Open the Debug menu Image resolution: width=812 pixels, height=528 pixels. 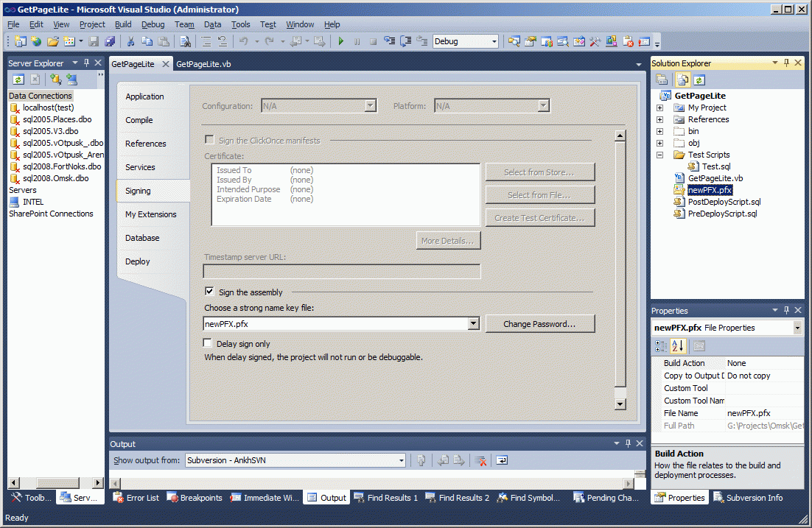tap(153, 24)
